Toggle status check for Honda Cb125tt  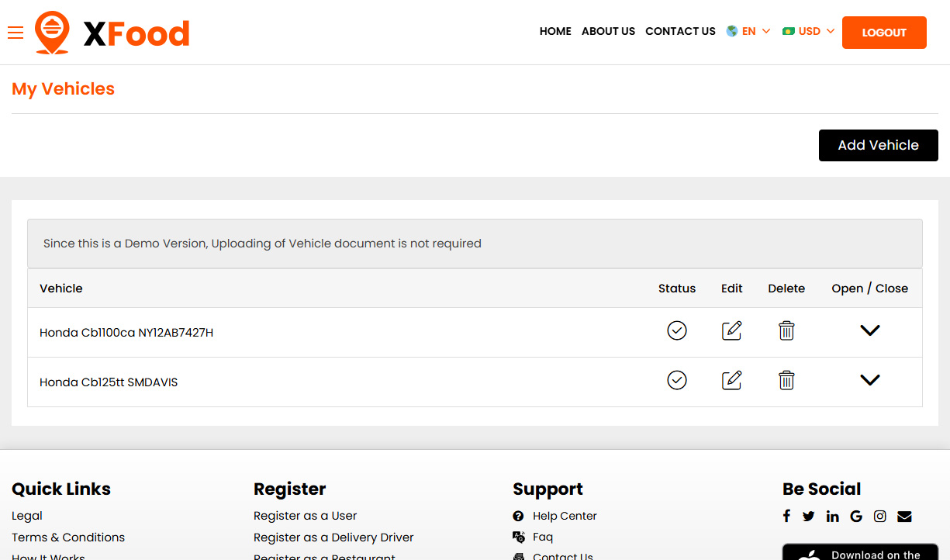pos(677,381)
